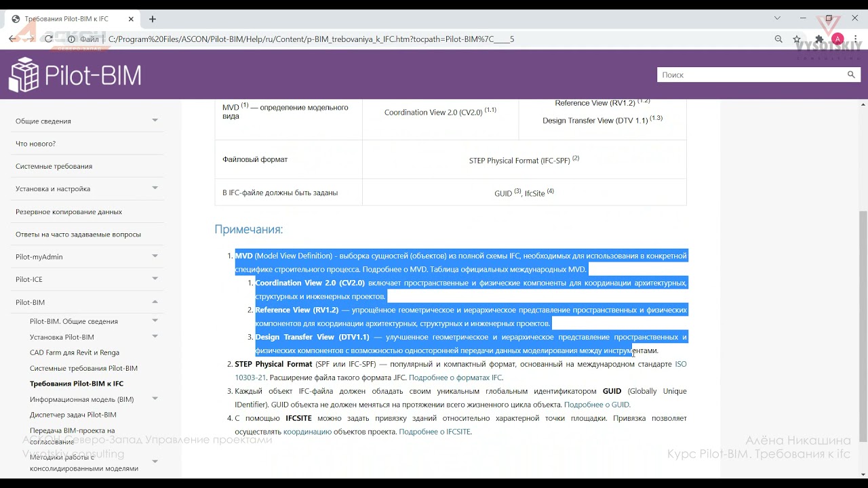The height and width of the screenshot is (488, 868).
Task: Expand 'Методики работы с консолидированными моделями' arrow
Action: point(155,462)
